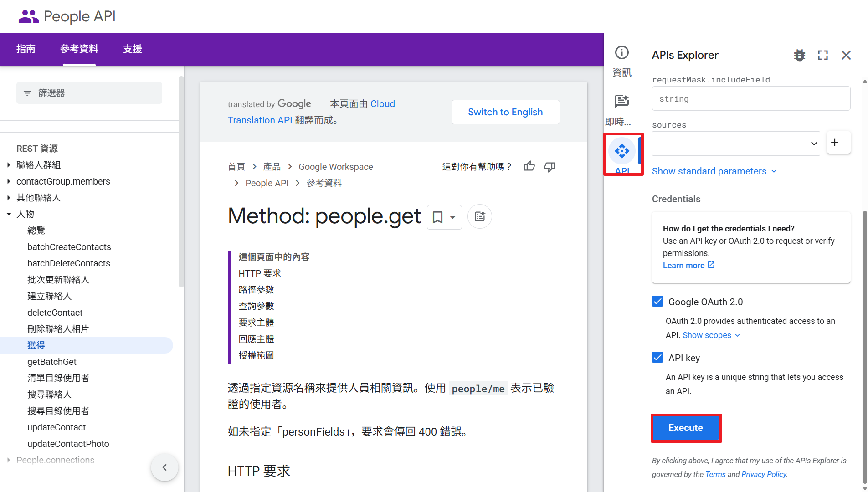Jump to 查詢參數 in page contents
The image size is (868, 492).
coord(257,306)
